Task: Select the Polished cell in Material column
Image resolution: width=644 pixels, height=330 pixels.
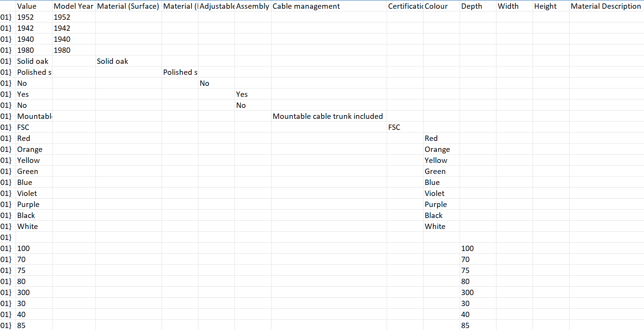Action: [x=180, y=72]
